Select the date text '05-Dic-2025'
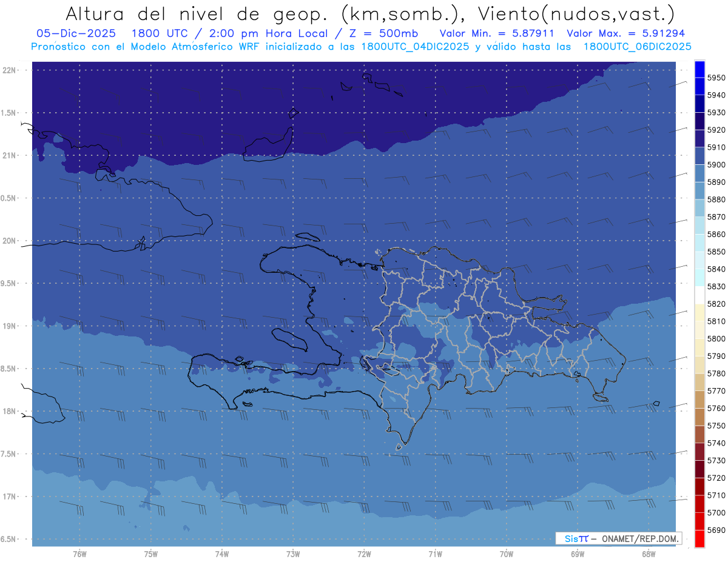Image resolution: width=728 pixels, height=562 pixels. coord(76,33)
